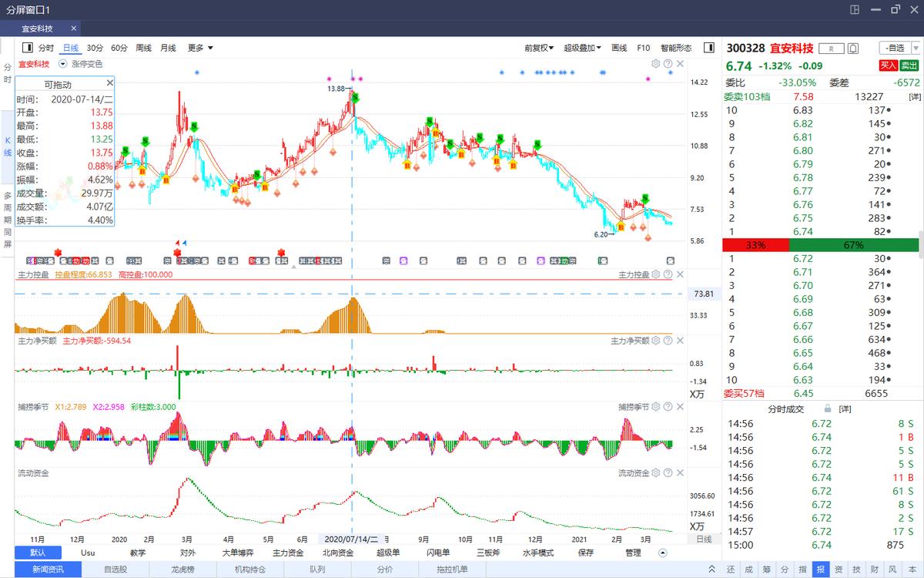Image resolution: width=924 pixels, height=578 pixels.
Task: Toggle the right side panel icon
Action: (708, 48)
